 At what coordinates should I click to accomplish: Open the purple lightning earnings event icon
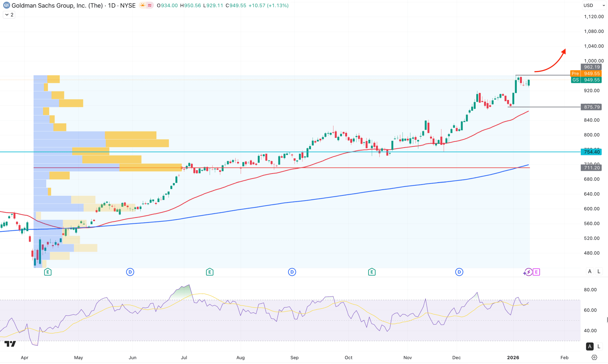pos(528,272)
